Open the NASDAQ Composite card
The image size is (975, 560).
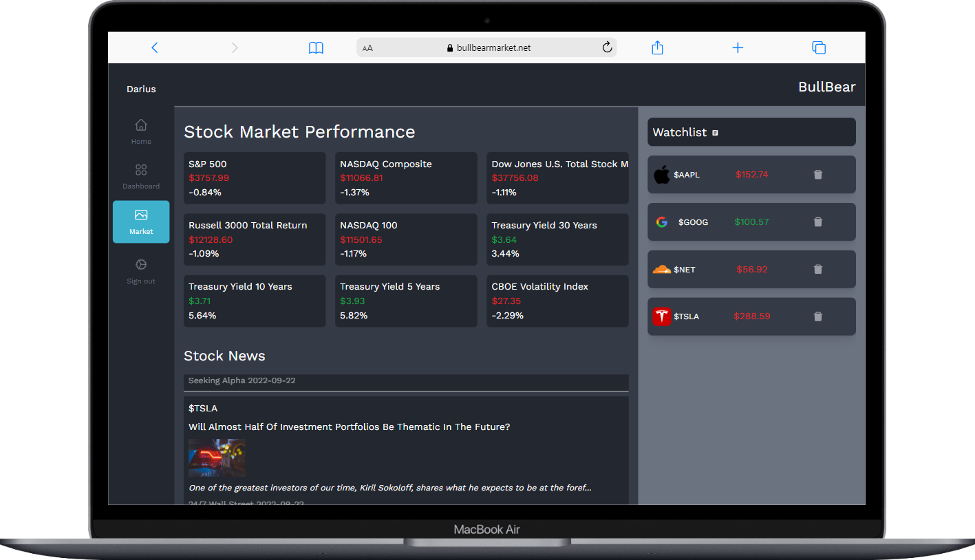click(x=406, y=178)
